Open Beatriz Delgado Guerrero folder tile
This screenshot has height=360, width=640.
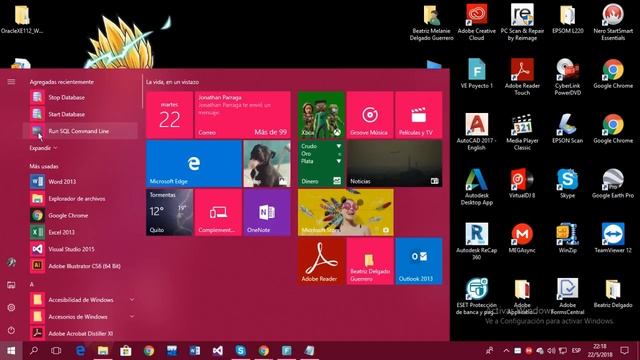tap(370, 261)
